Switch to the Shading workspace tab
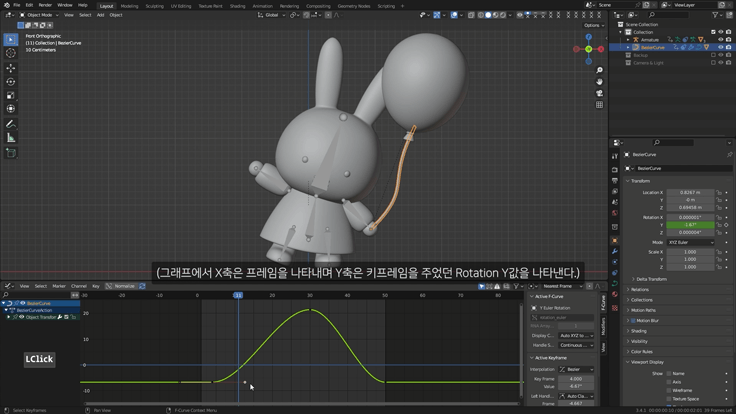736x414 pixels. tap(238, 6)
